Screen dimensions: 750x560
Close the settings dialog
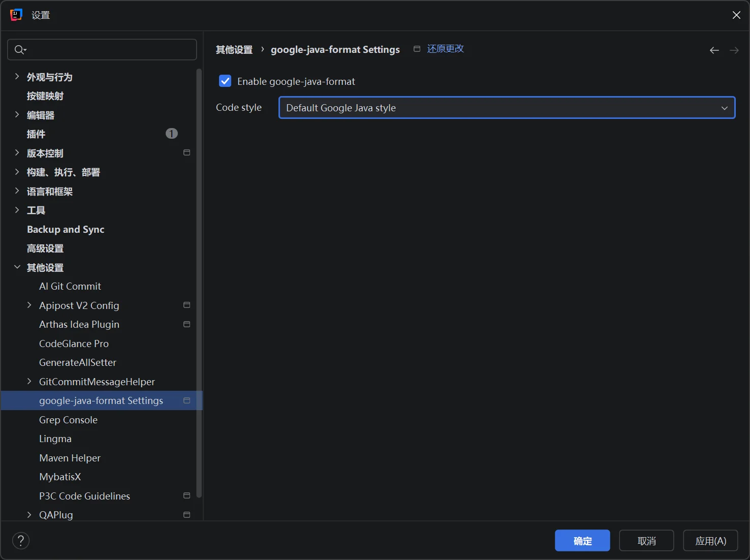pos(736,15)
